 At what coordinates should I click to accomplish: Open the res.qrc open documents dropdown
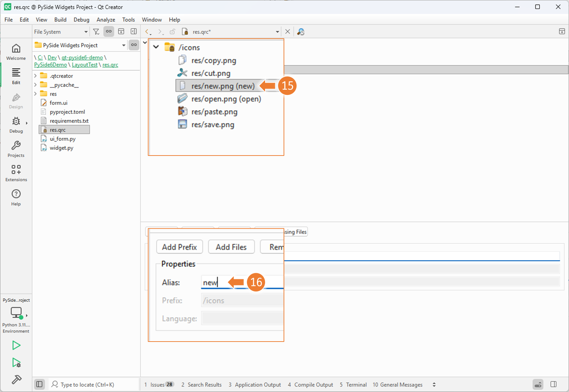pos(231,32)
